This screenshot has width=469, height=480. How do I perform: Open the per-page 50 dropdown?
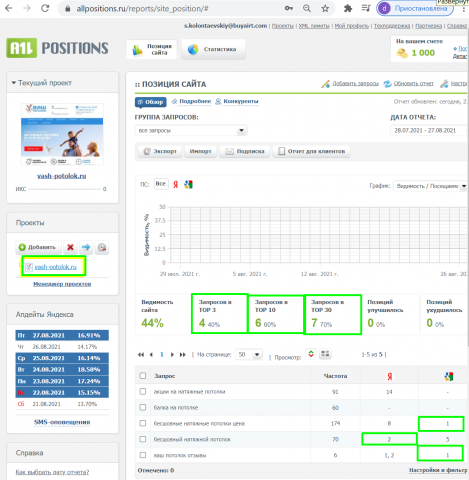(x=249, y=354)
